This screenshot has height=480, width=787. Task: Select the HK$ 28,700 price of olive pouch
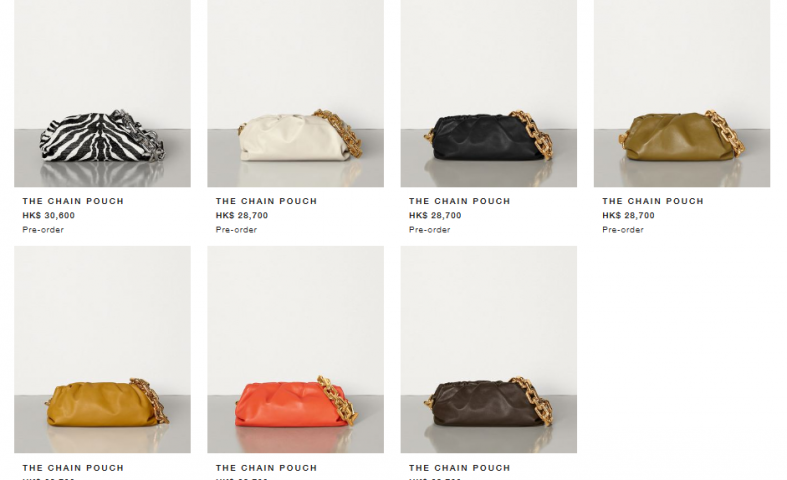point(628,215)
